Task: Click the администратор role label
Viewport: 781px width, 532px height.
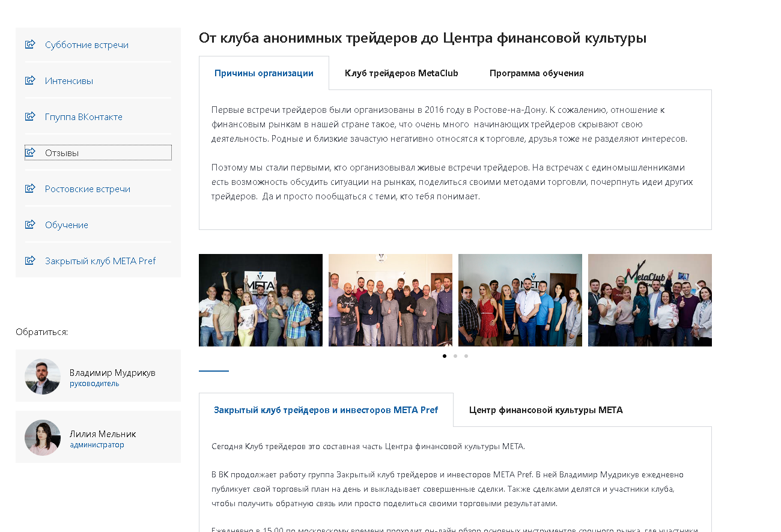Action: (97, 445)
